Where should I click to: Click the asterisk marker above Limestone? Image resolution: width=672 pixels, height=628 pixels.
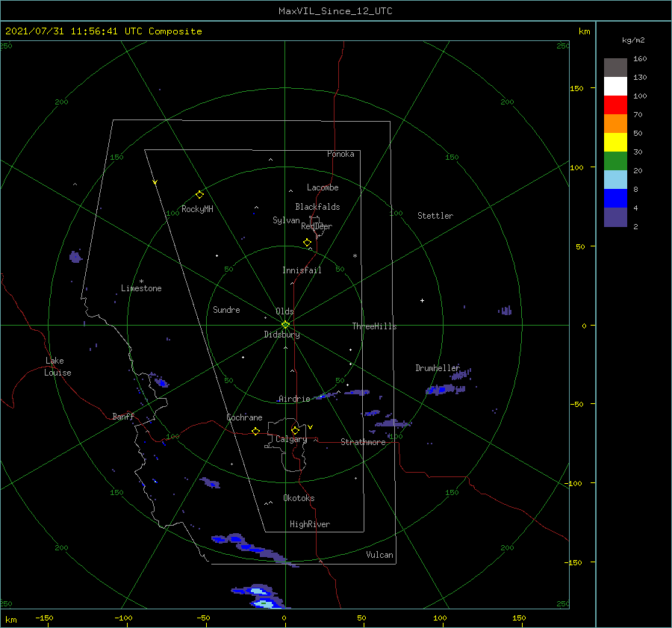pyautogui.click(x=141, y=282)
